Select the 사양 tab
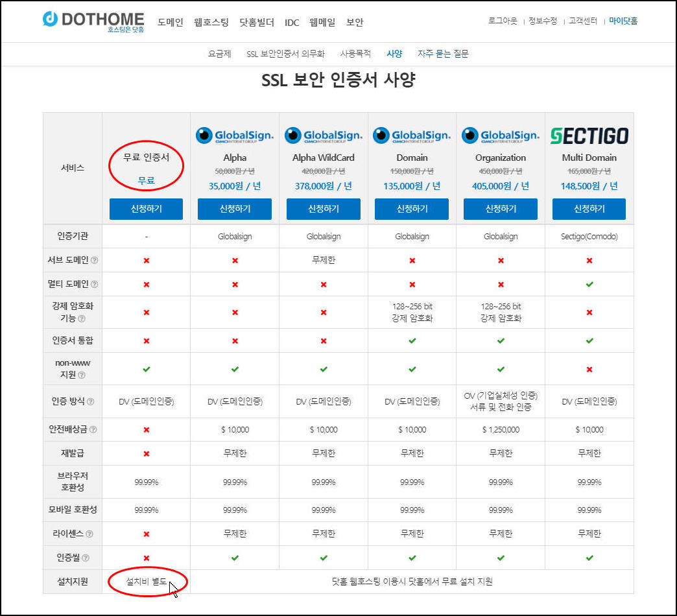Image resolution: width=677 pixels, height=616 pixels. click(x=394, y=54)
